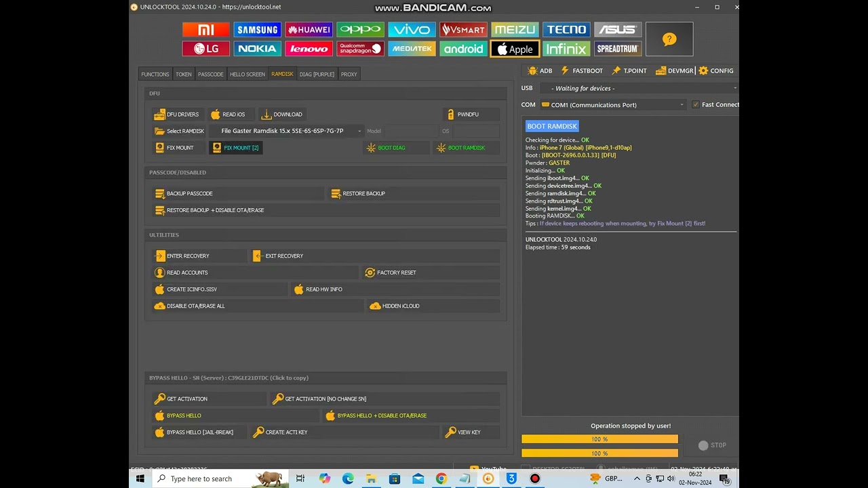Viewport: 868px width, 488px height.
Task: Click BYPASS HELLO [JAIL-BREAK]
Action: [199, 432]
